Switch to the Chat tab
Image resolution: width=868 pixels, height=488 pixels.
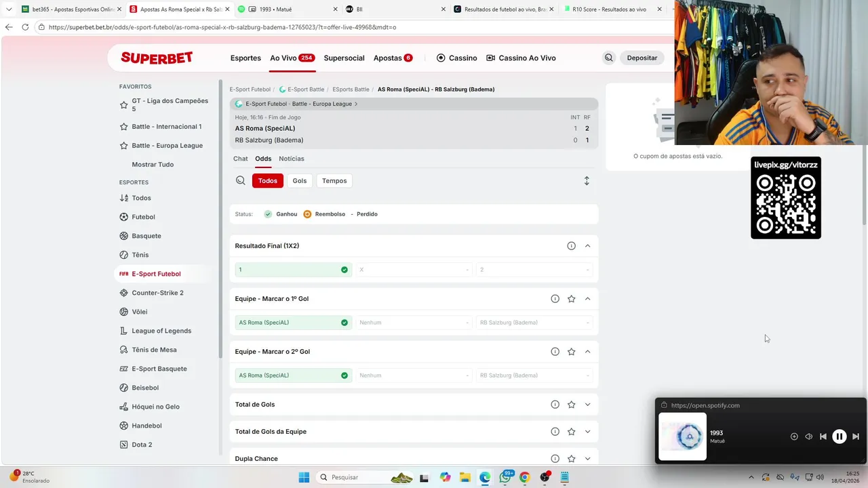(241, 159)
